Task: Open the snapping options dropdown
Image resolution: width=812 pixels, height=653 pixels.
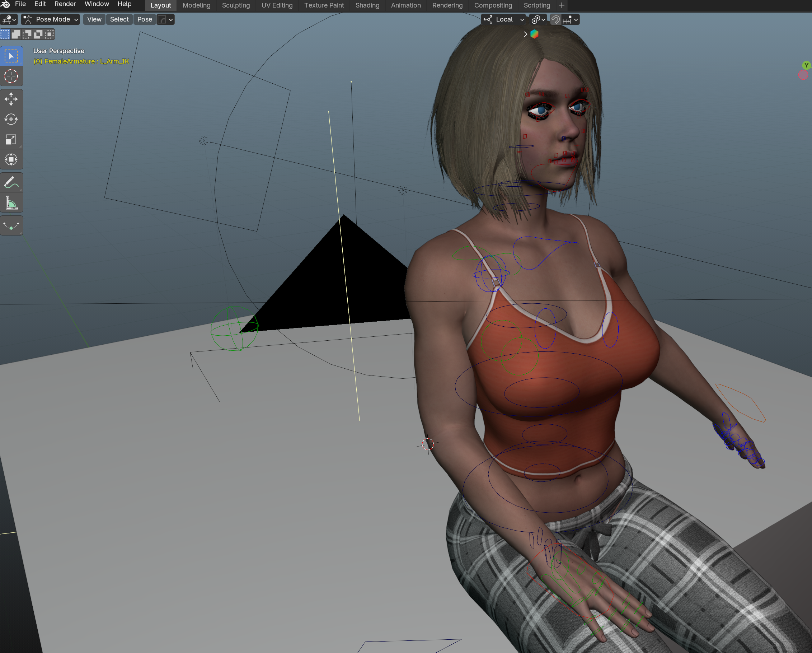Action: click(570, 19)
